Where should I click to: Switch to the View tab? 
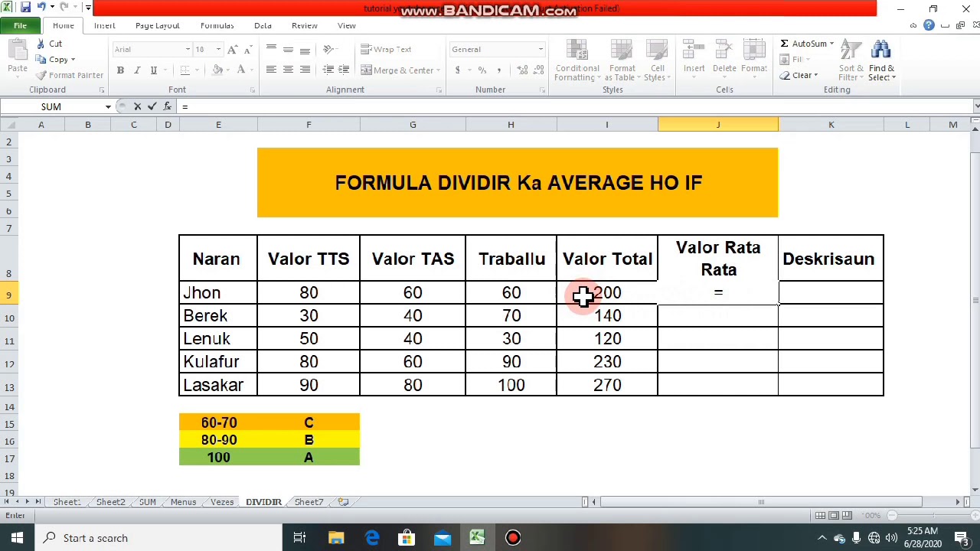(346, 25)
